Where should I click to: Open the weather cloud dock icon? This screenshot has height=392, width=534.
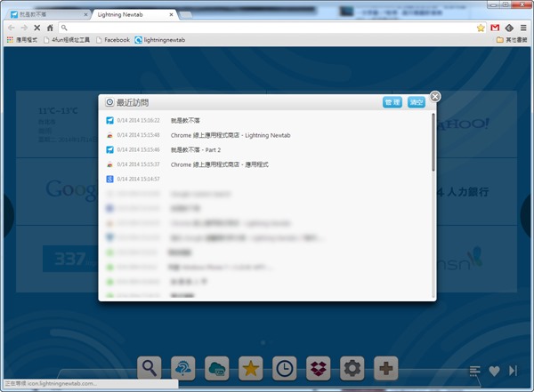[x=182, y=368]
